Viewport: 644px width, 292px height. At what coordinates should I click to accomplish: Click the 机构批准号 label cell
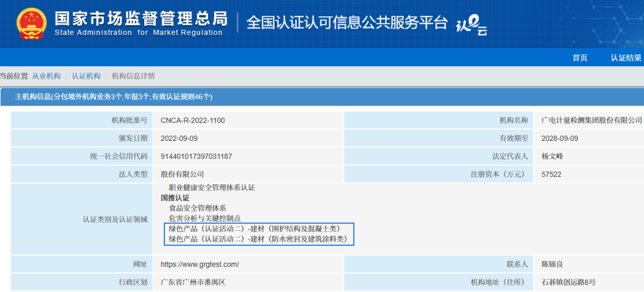pos(81,120)
